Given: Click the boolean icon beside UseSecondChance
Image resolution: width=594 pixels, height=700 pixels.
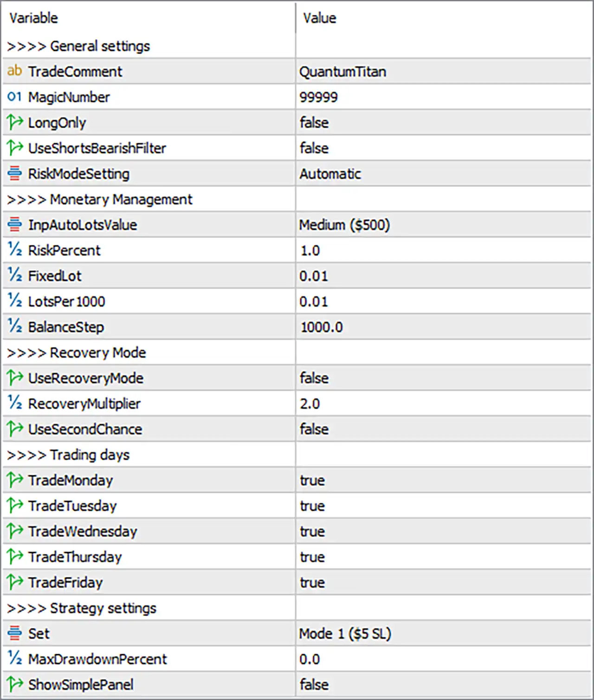Looking at the screenshot, I should click(15, 429).
